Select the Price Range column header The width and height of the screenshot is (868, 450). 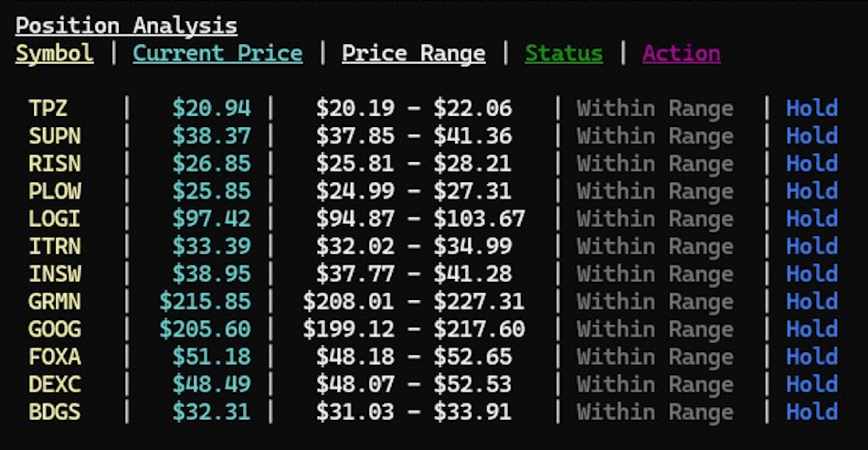pos(413,53)
